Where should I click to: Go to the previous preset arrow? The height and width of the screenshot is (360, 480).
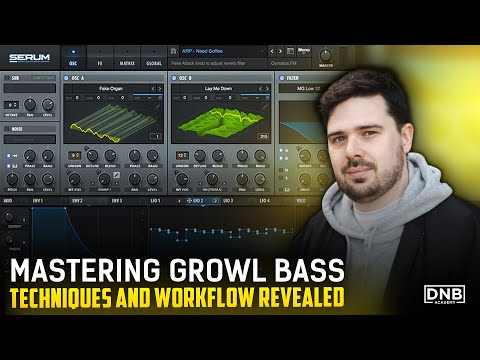click(x=272, y=51)
